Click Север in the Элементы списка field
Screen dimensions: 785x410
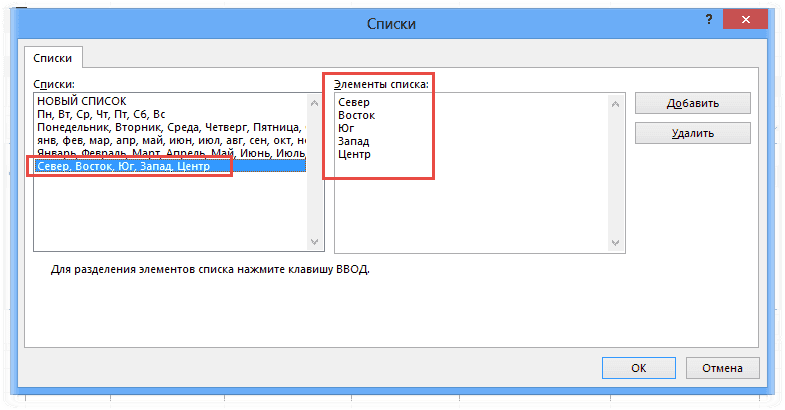point(354,103)
